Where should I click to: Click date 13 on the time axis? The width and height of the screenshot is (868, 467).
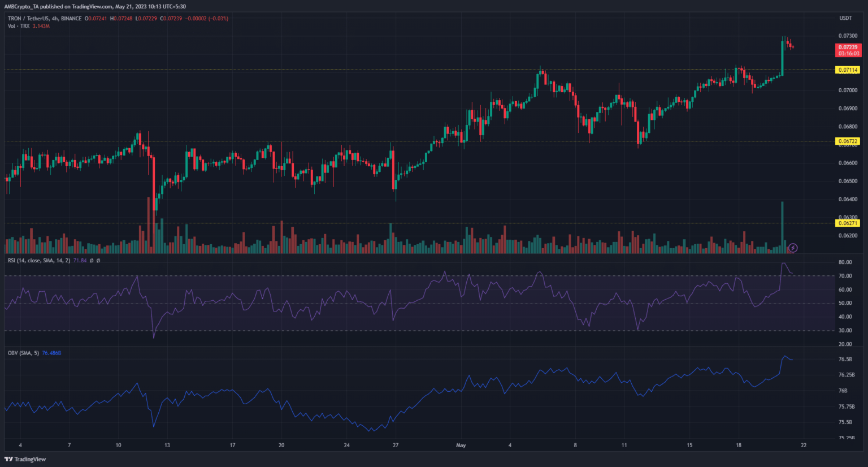click(x=167, y=446)
